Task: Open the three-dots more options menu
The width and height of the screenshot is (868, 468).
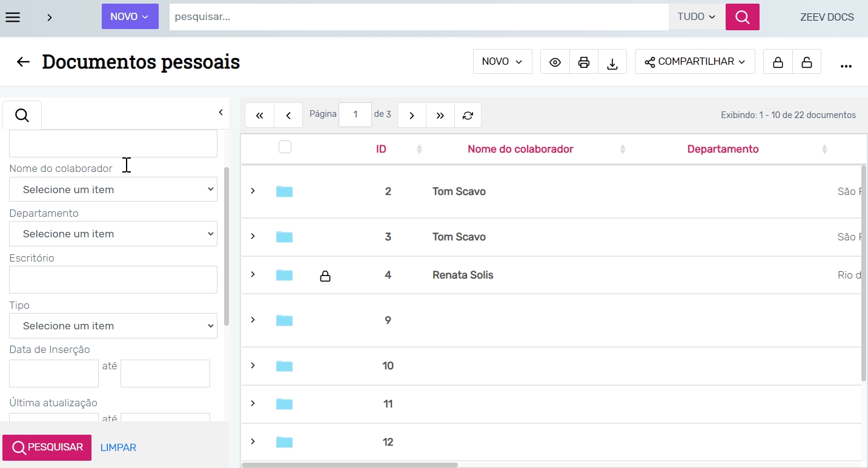Action: pos(846,64)
